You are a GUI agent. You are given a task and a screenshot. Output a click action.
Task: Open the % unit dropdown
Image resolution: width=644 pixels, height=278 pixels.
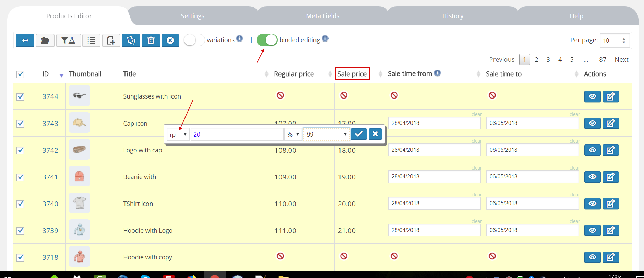(293, 134)
